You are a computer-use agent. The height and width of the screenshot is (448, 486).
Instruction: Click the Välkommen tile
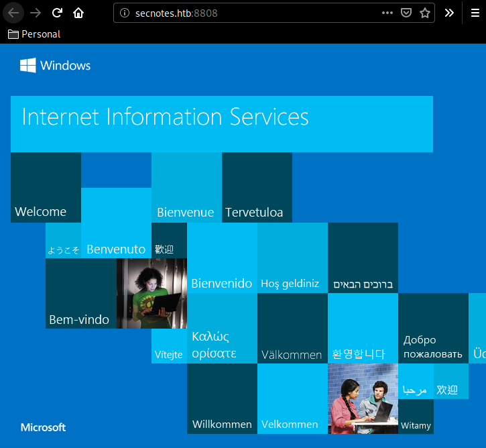pos(292,328)
